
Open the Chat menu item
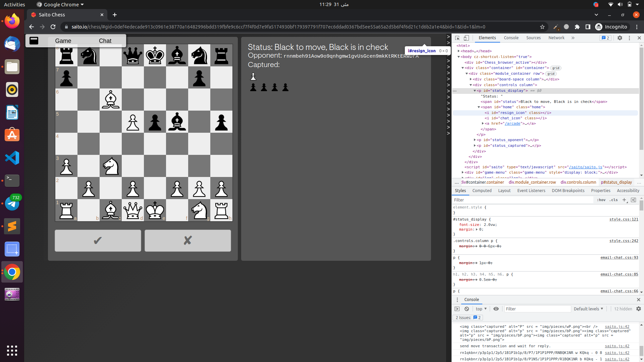click(x=105, y=41)
